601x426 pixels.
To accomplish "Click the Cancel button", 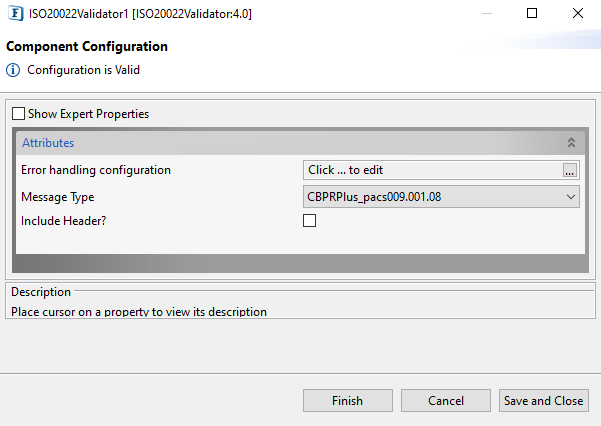I will 446,401.
